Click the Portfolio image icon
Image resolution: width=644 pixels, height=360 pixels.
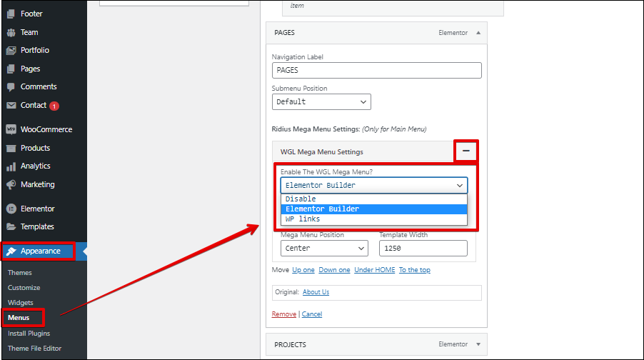point(11,51)
